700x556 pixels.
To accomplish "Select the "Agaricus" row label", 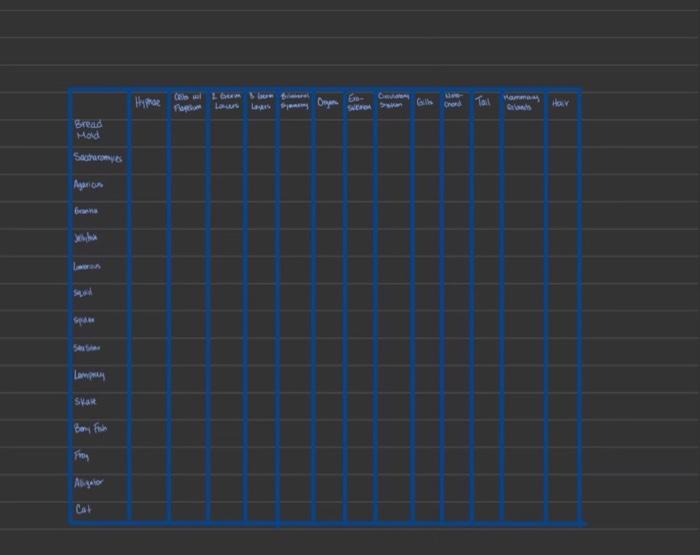I will coord(88,184).
